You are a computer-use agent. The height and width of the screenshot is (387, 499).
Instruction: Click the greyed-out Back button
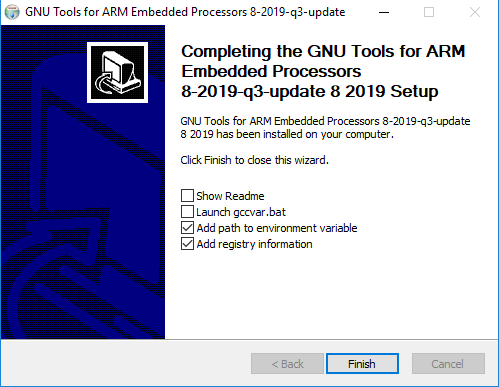click(287, 364)
